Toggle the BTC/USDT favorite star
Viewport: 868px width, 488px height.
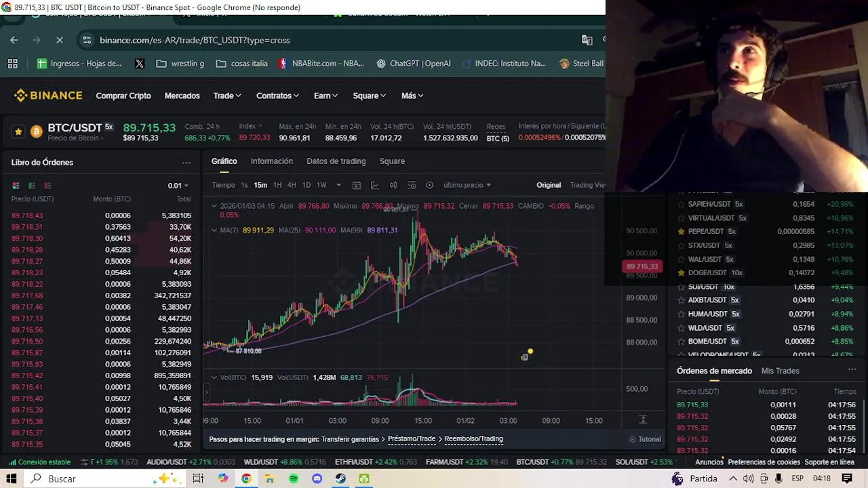(x=18, y=131)
